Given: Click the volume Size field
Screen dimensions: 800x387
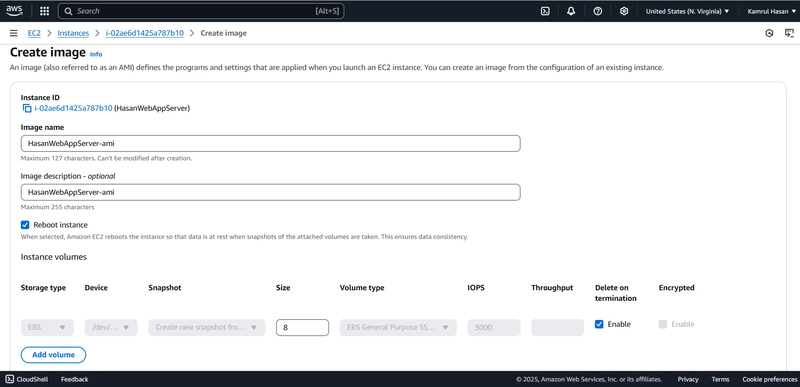Looking at the screenshot, I should pos(302,327).
